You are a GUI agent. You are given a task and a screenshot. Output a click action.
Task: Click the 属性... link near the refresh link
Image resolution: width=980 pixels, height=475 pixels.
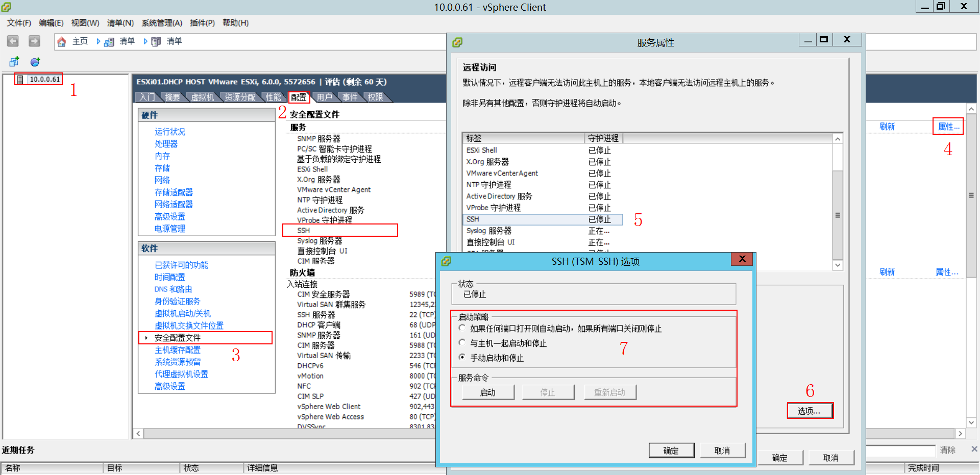(x=947, y=127)
